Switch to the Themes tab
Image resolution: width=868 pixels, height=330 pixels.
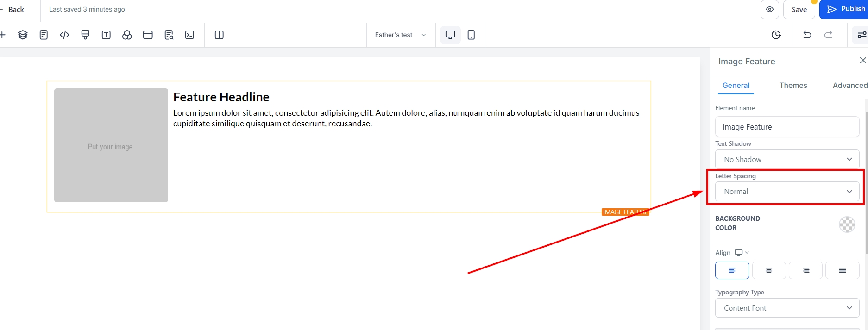[793, 85]
